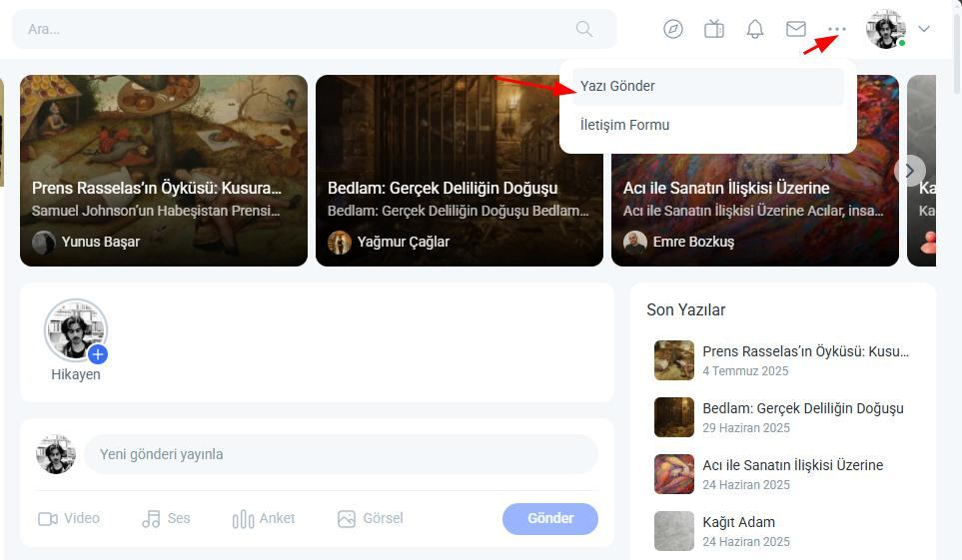Screen dimensions: 962x560
Task: Click date 4 Temmuz 2025
Action: click(x=745, y=371)
